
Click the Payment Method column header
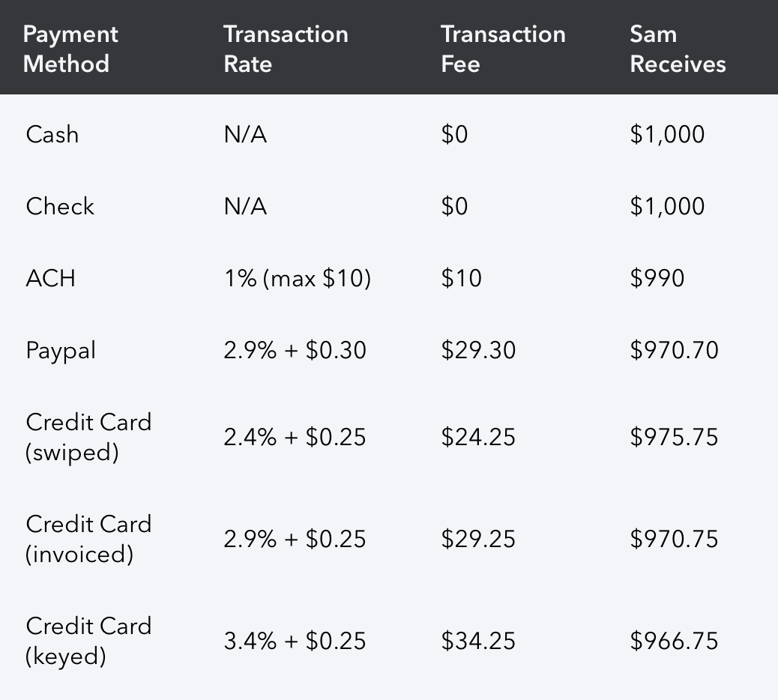pyautogui.click(x=70, y=49)
